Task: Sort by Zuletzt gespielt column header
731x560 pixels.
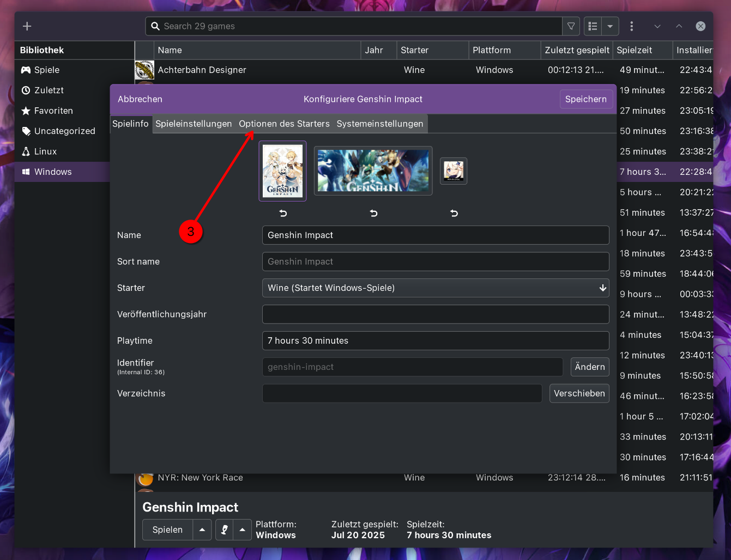Action: (x=577, y=50)
